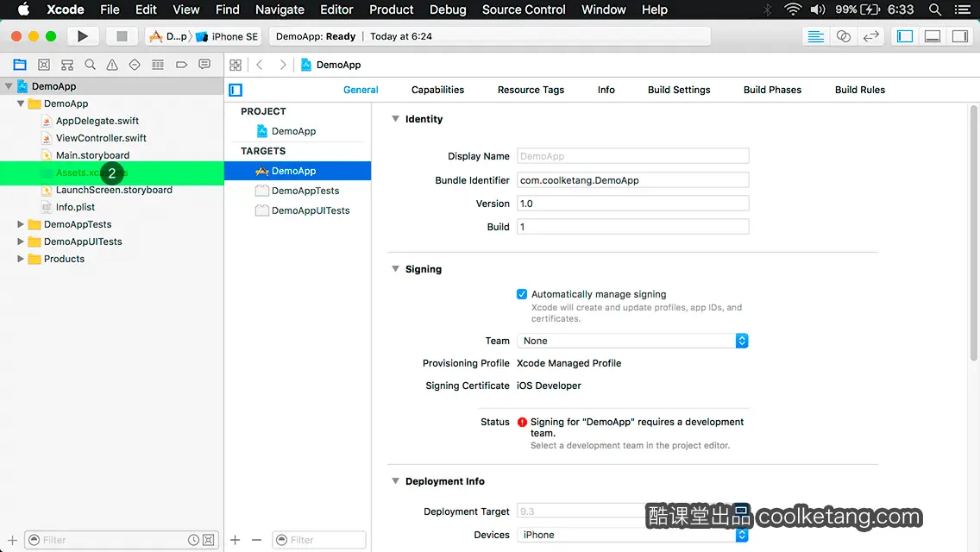Open Main.storyboard
This screenshot has height=552, width=980.
pyautogui.click(x=92, y=155)
